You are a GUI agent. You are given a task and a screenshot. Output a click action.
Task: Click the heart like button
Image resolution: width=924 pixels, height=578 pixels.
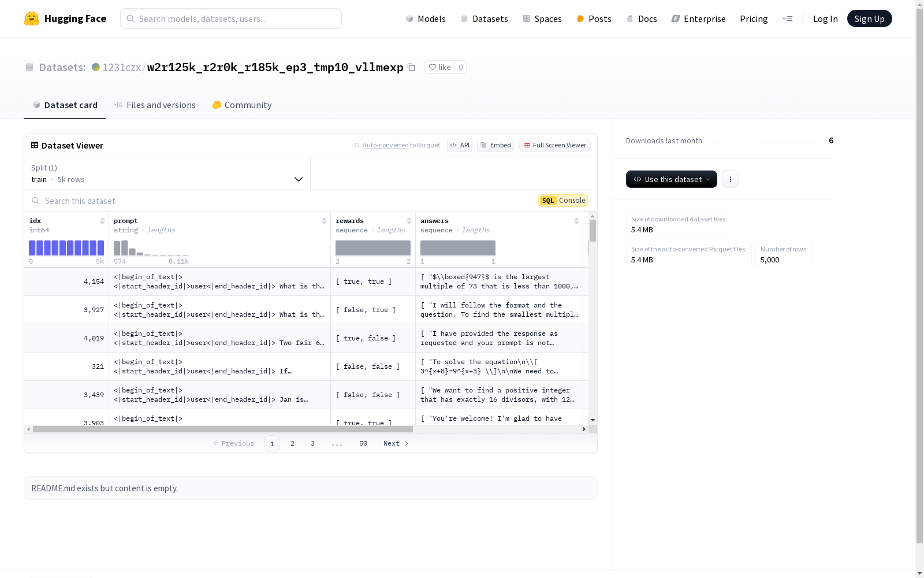[439, 67]
